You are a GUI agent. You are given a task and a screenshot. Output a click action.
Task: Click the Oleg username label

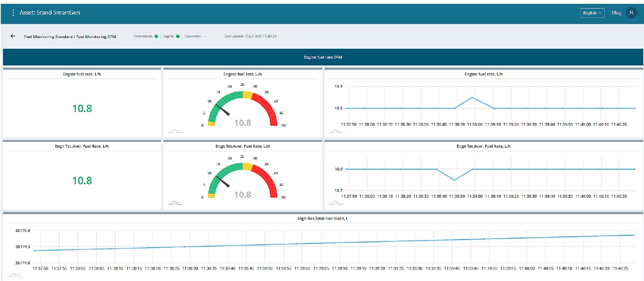pos(616,13)
